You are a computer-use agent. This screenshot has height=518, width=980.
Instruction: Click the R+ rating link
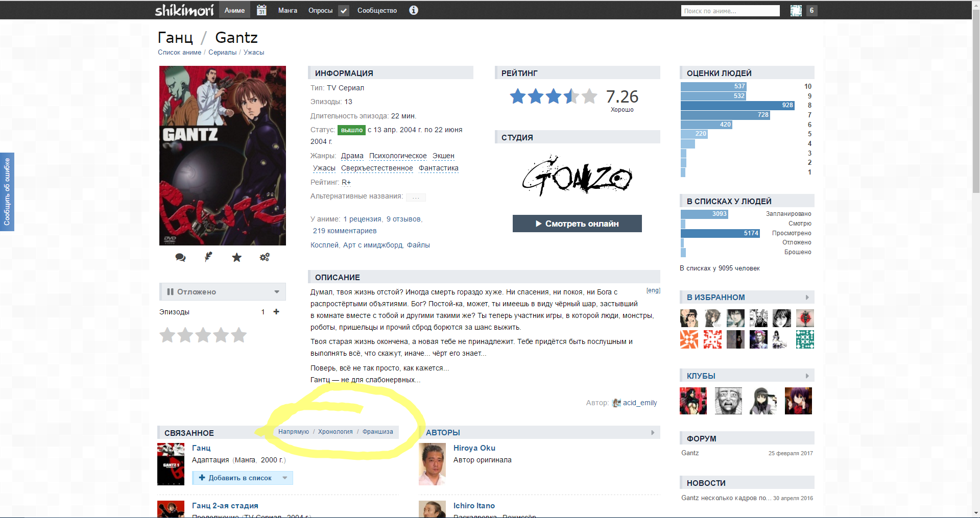point(346,183)
